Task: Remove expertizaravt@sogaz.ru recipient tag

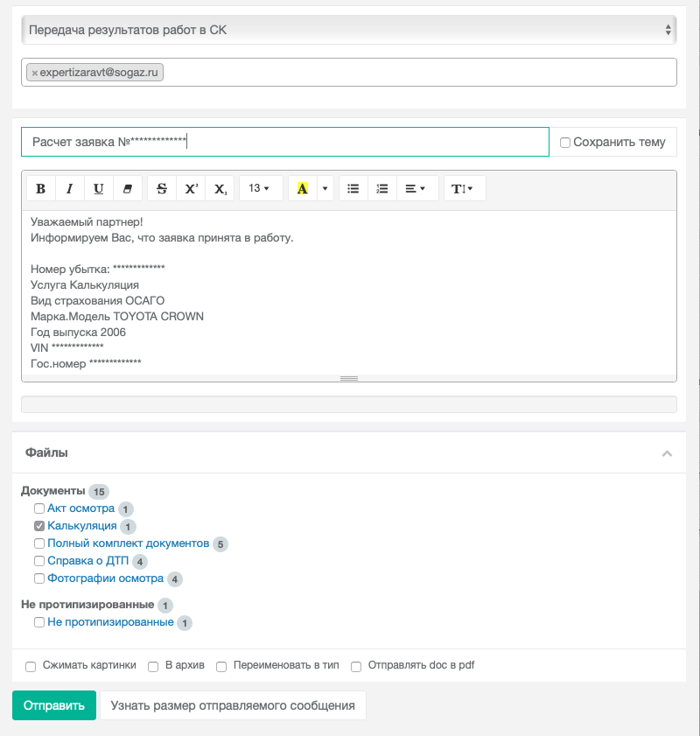Action: (x=35, y=73)
